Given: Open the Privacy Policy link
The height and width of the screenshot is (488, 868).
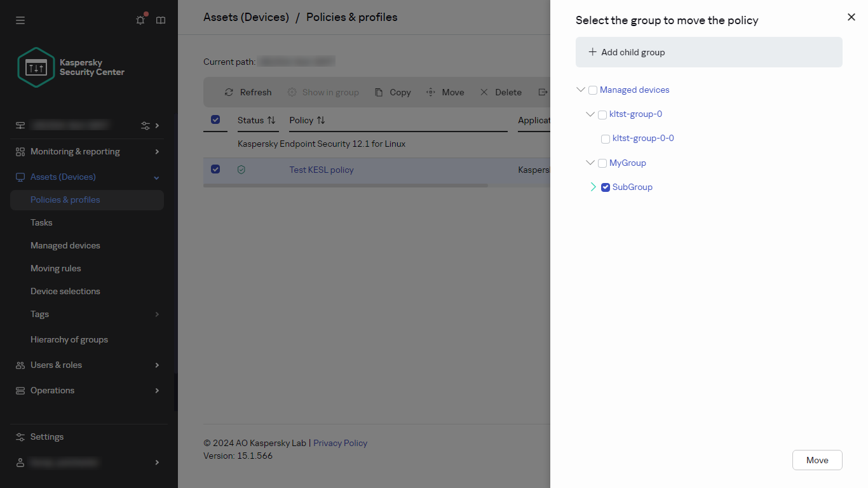Looking at the screenshot, I should 340,443.
